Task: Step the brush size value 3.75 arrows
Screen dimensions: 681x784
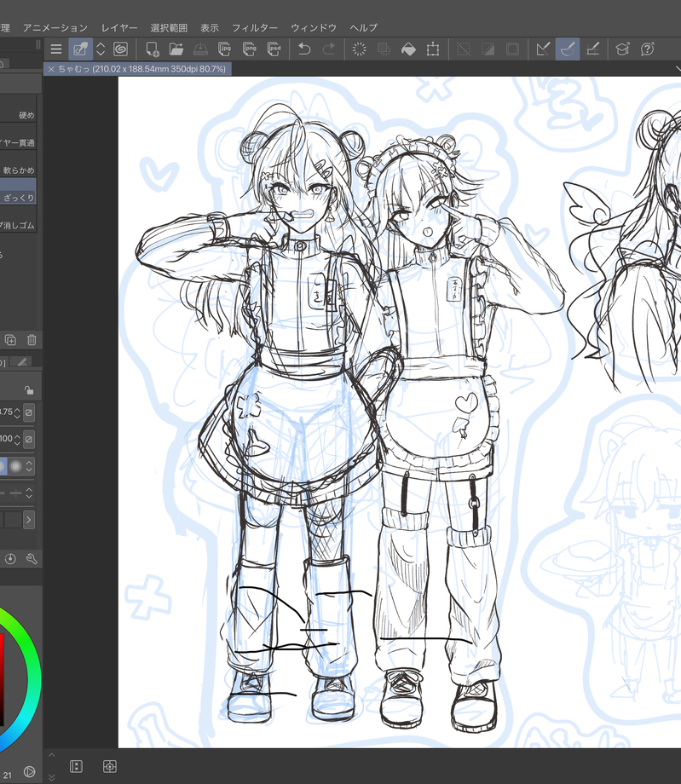Action: (x=17, y=412)
